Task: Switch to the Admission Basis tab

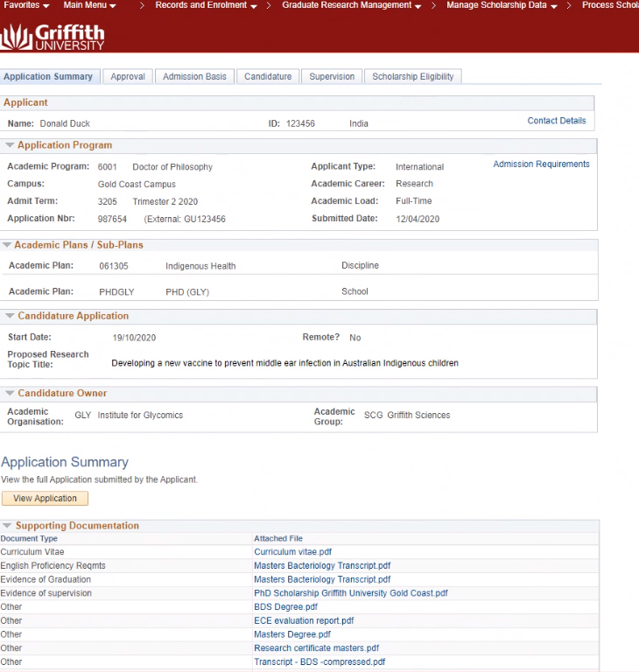Action: 194,77
